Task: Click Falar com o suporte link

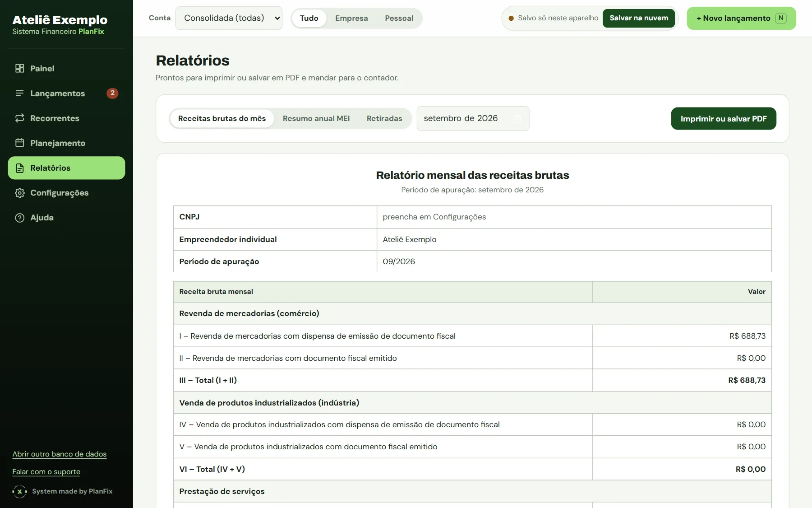Action: tap(46, 471)
